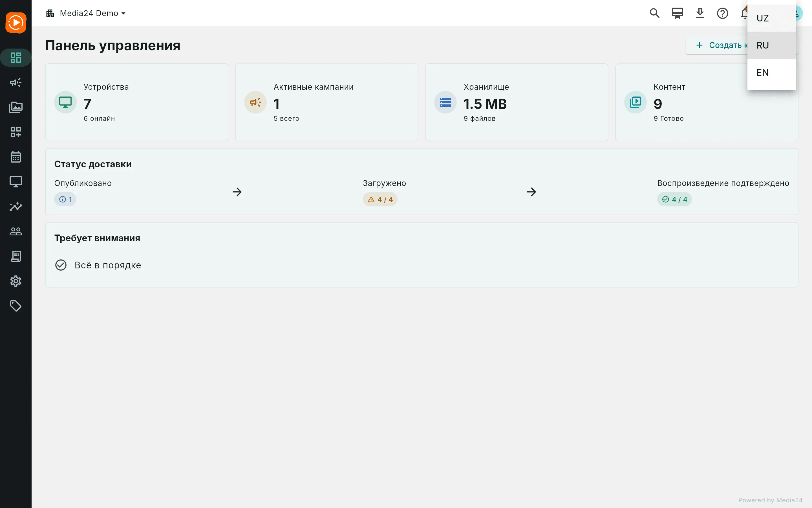Click the Загружено label
The image size is (812, 508).
click(384, 183)
